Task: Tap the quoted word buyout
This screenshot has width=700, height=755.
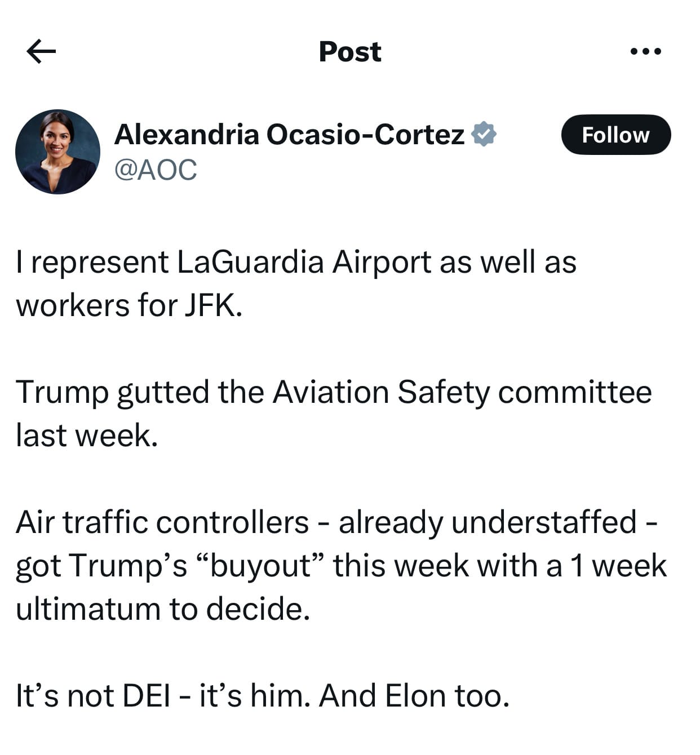Action: 262,565
